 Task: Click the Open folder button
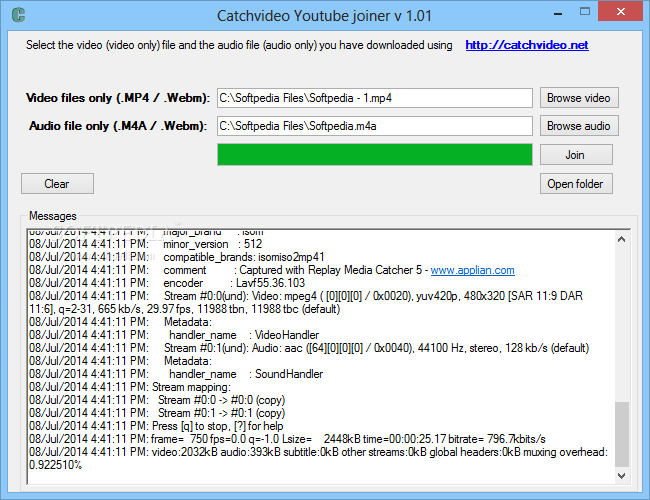point(576,184)
